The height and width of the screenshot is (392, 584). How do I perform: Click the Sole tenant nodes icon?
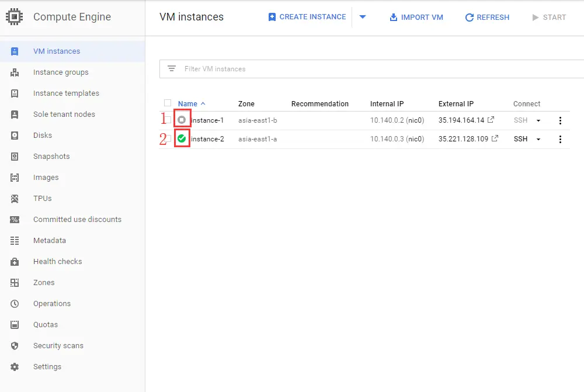[x=15, y=115]
